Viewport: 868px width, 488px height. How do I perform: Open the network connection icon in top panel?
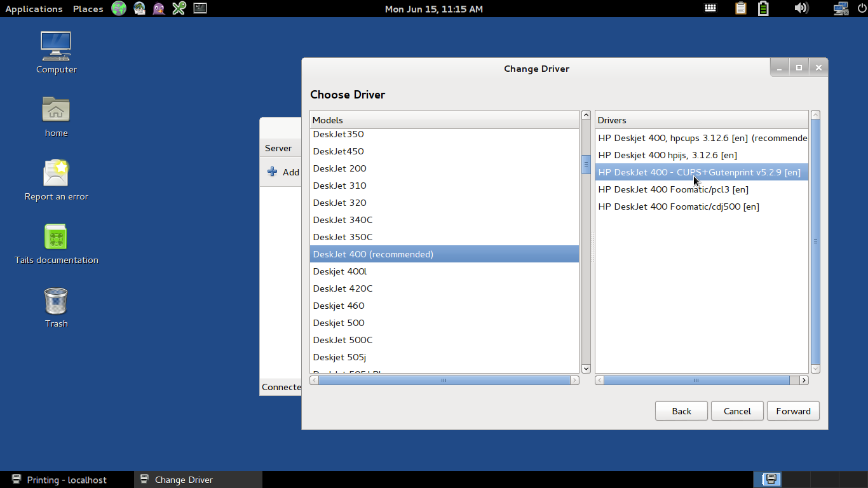pos(841,8)
